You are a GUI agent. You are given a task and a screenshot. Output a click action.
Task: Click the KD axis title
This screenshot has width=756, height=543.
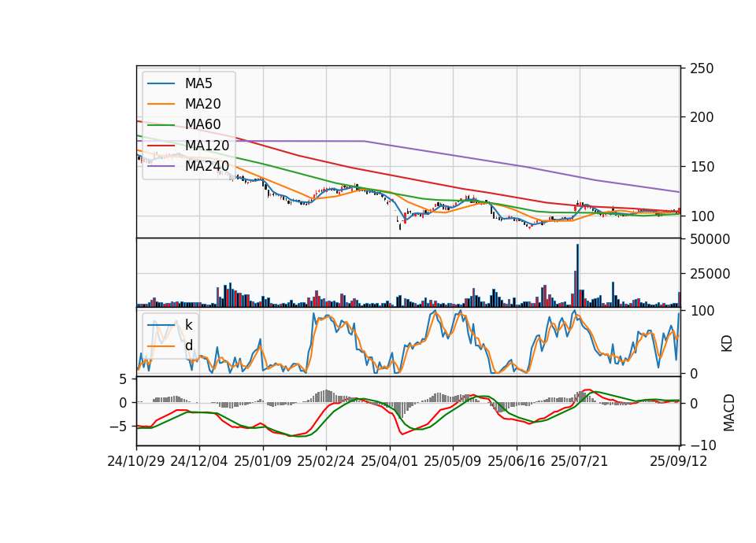click(727, 344)
